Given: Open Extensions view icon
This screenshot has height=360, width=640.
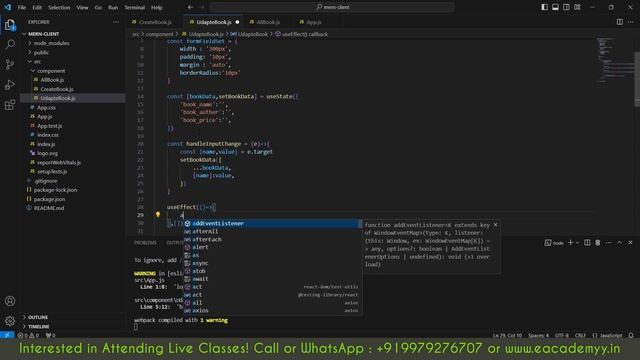Looking at the screenshot, I should (x=10, y=105).
